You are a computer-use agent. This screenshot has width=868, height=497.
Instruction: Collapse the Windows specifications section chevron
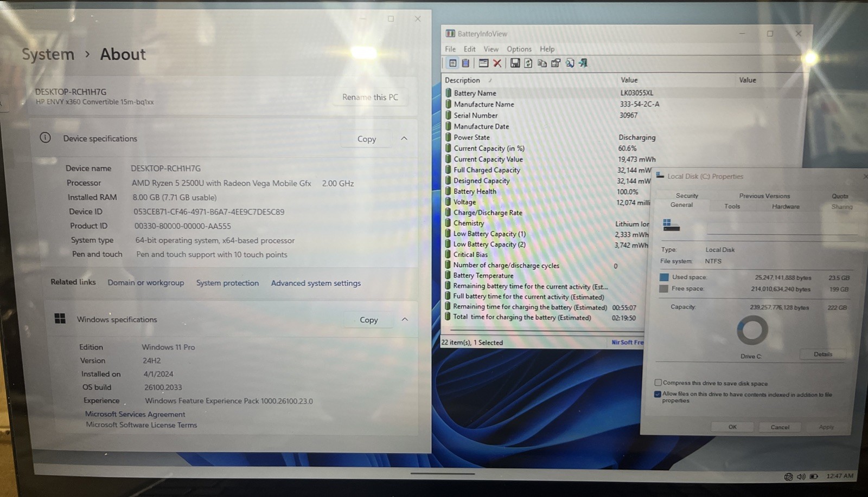405,319
